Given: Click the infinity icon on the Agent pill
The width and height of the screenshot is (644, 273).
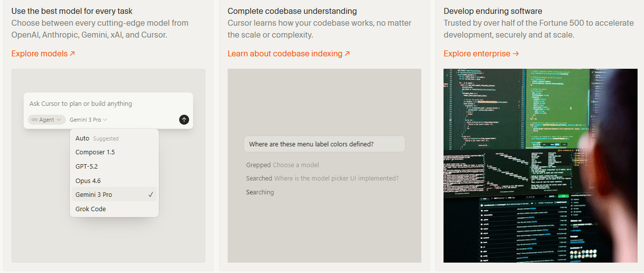Looking at the screenshot, I should 35,120.
